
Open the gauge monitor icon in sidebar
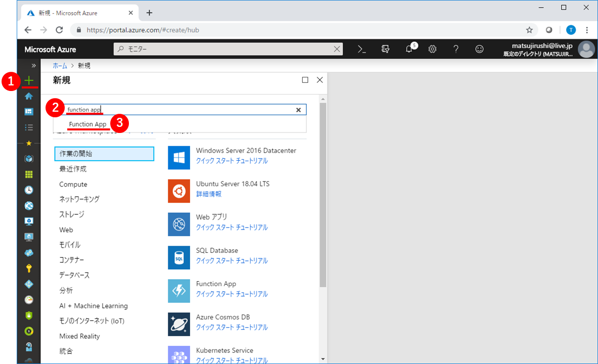tap(29, 299)
